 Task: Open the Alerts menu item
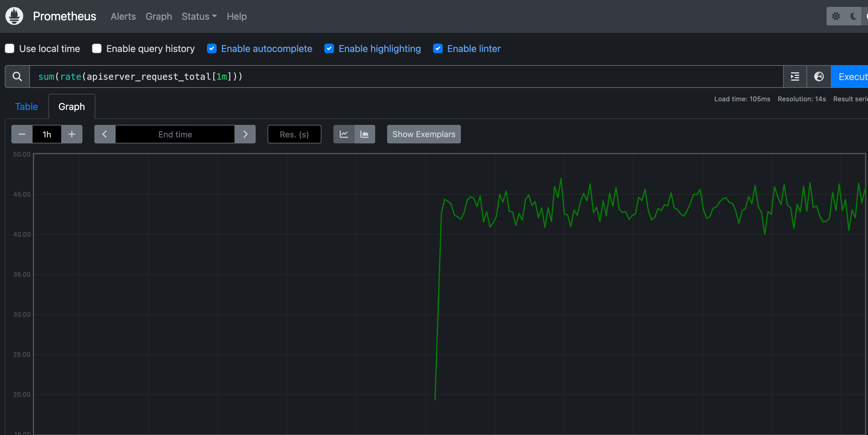[x=123, y=16]
